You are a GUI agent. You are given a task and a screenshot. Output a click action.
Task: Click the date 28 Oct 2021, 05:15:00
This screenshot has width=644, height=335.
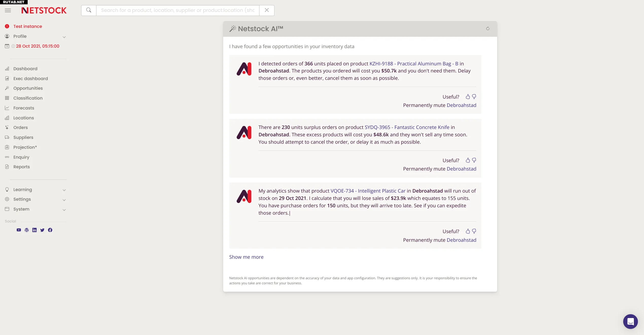pos(38,46)
